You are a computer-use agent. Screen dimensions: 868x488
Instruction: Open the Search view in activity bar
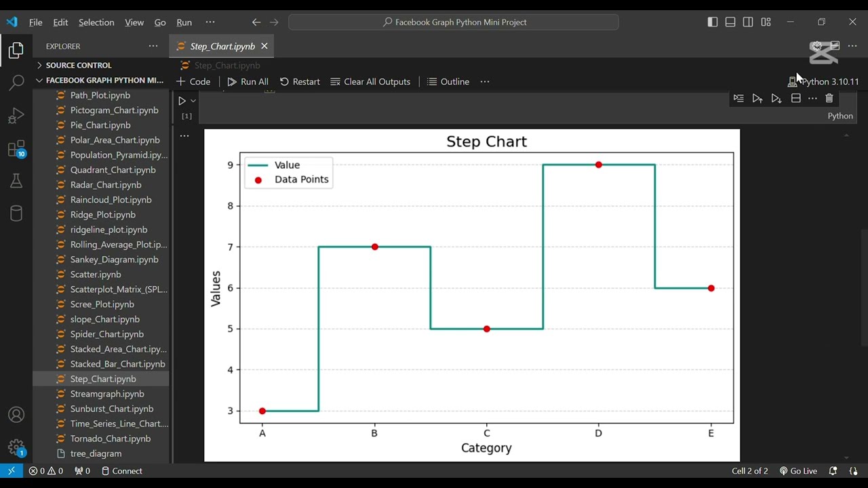tap(16, 83)
